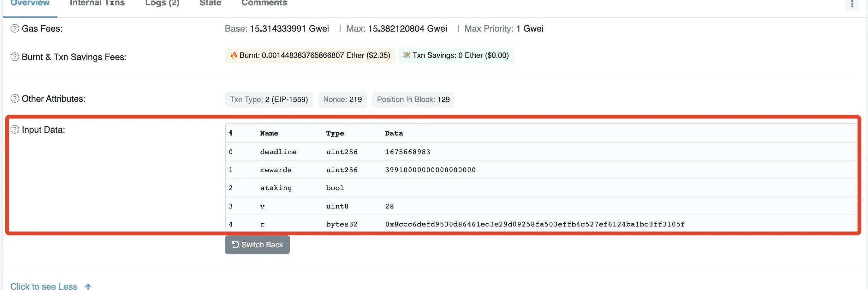The height and width of the screenshot is (290, 868).
Task: Click the Other Attributes help icon
Action: 15,99
